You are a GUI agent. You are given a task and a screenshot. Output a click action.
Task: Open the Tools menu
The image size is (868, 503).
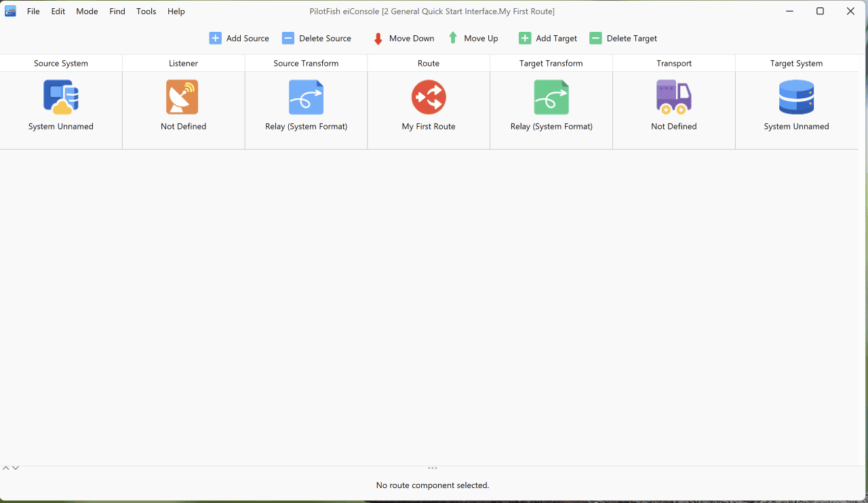(x=146, y=12)
